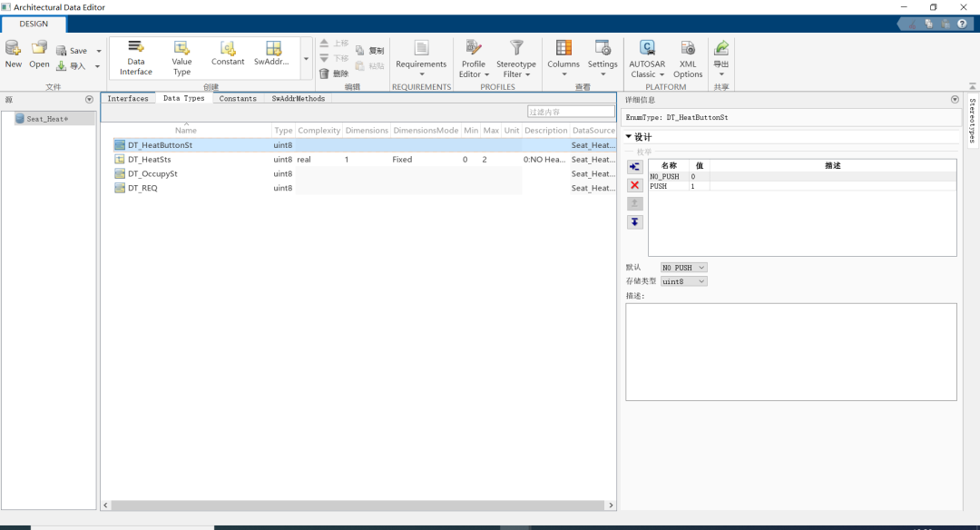Open the Requirements tool
This screenshot has height=530, width=980.
421,57
